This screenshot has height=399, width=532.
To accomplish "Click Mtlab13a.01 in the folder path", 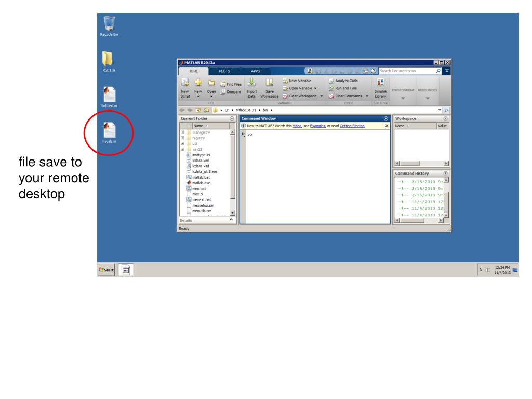I will [x=246, y=110].
